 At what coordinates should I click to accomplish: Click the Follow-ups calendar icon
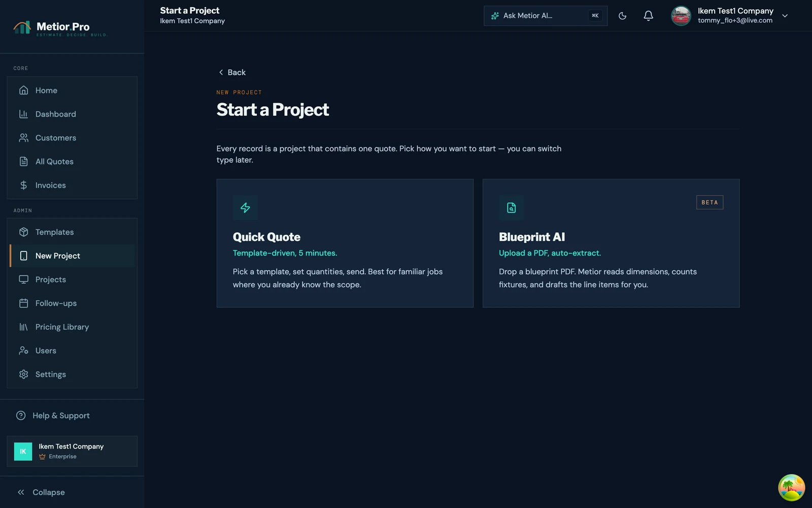coord(23,303)
